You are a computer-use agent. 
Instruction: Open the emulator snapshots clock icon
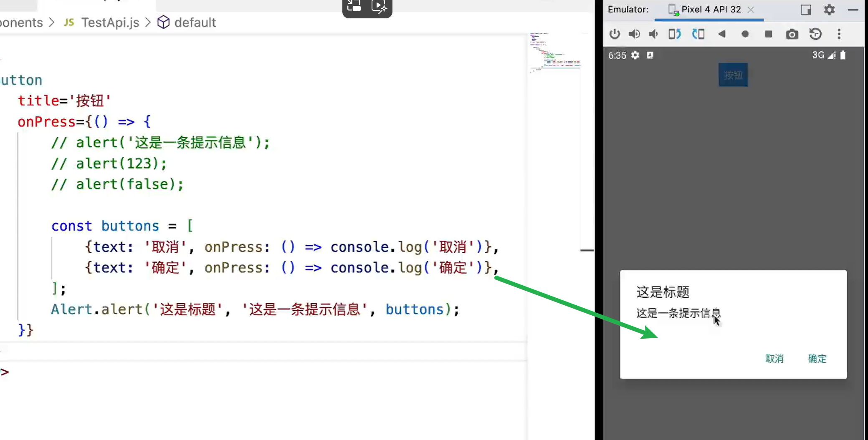point(815,34)
